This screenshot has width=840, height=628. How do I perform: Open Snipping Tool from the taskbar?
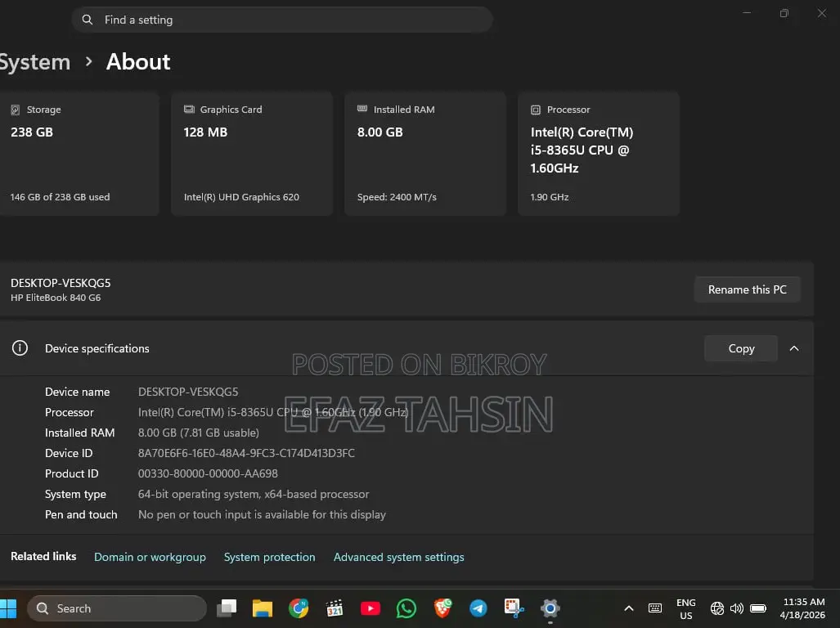514,608
